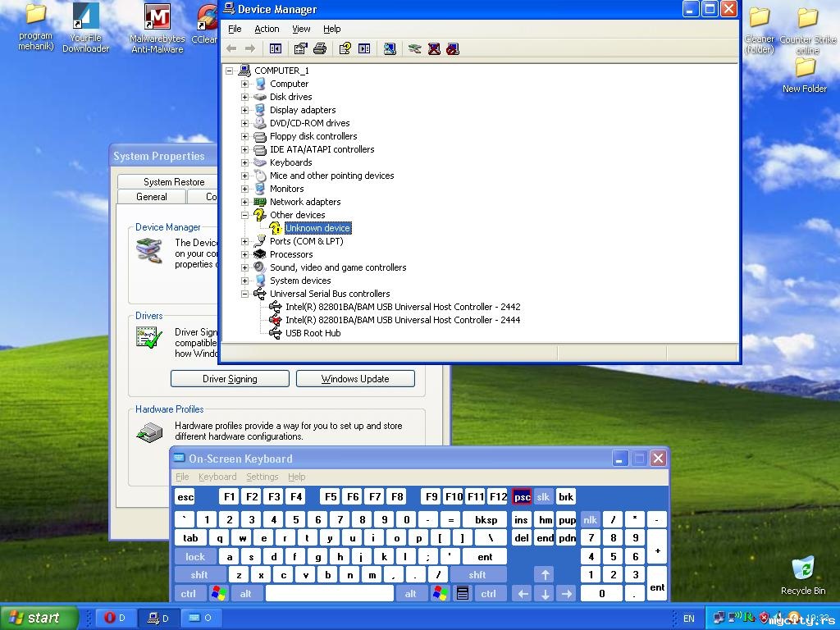Open Properties via the toolbar icon

tap(300, 49)
